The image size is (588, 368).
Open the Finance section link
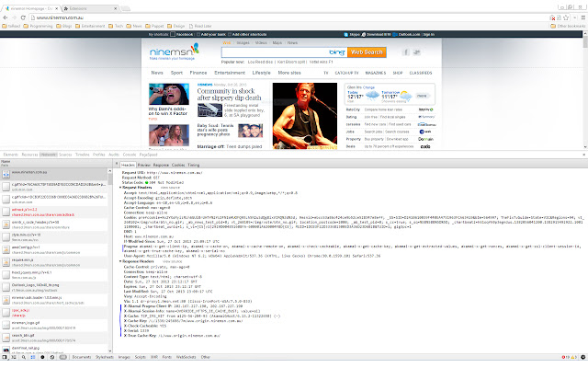point(198,73)
